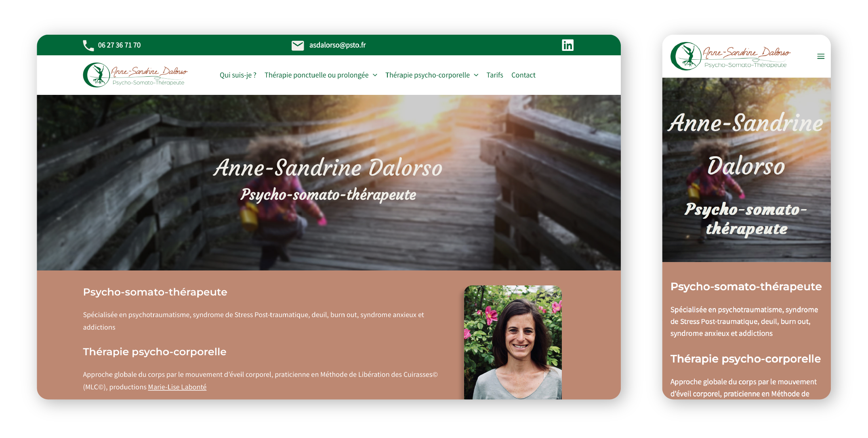
Task: Click the Anne-Sandrine Dalorso logo
Action: [x=135, y=75]
